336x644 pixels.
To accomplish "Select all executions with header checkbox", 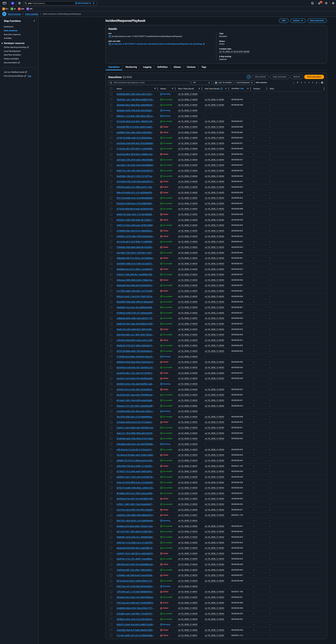I will pyautogui.click(x=111, y=89).
